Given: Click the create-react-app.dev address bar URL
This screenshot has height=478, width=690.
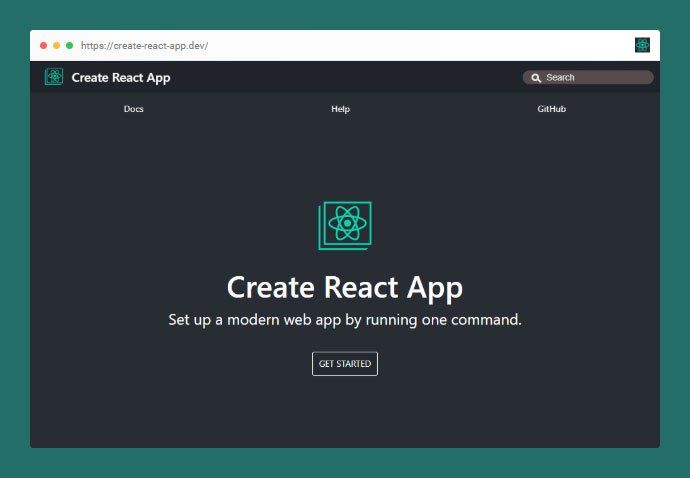Looking at the screenshot, I should [144, 46].
